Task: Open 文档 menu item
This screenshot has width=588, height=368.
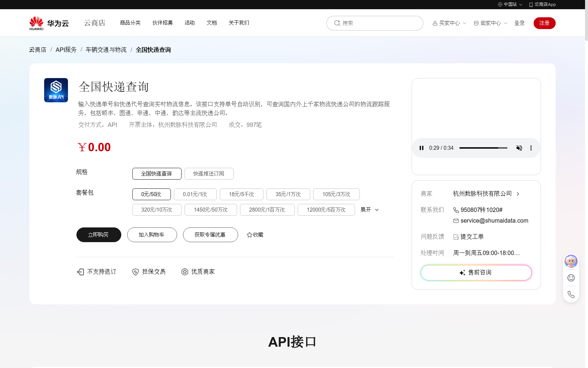Action: [x=212, y=23]
